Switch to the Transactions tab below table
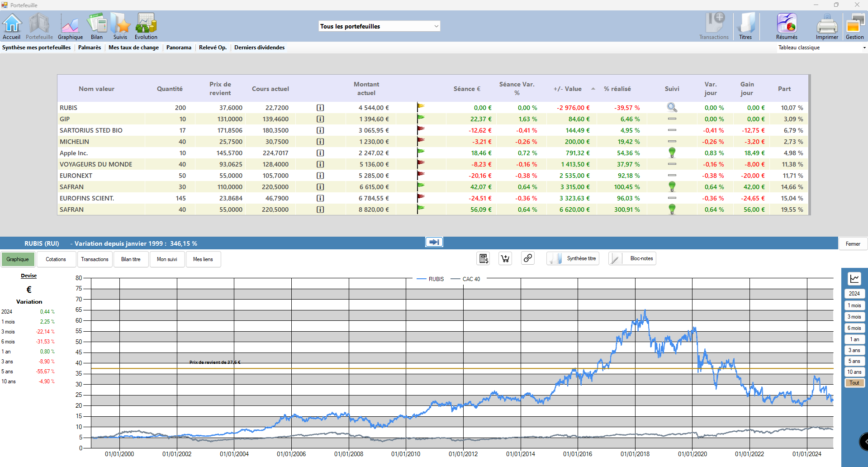The height and width of the screenshot is (467, 868). [95, 259]
